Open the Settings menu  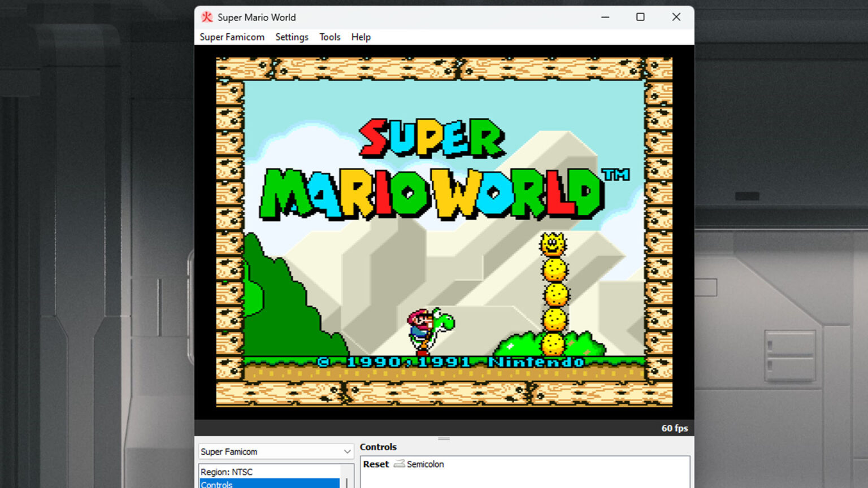292,37
